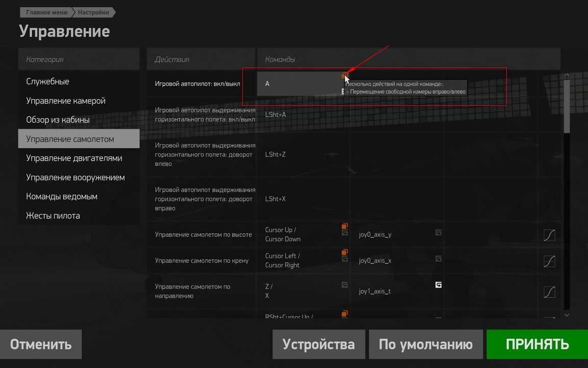This screenshot has height=368, width=588.
Task: Select action autopilot 'доворот вправо'
Action: [202, 199]
